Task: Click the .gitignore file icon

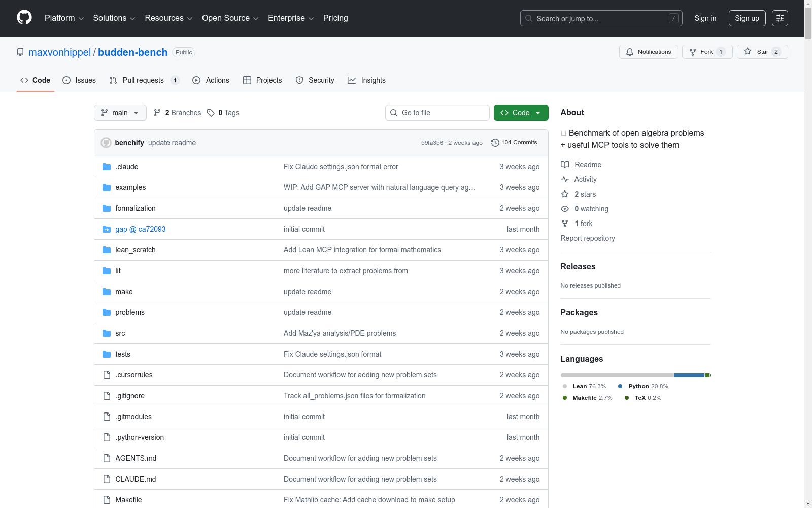Action: click(107, 396)
